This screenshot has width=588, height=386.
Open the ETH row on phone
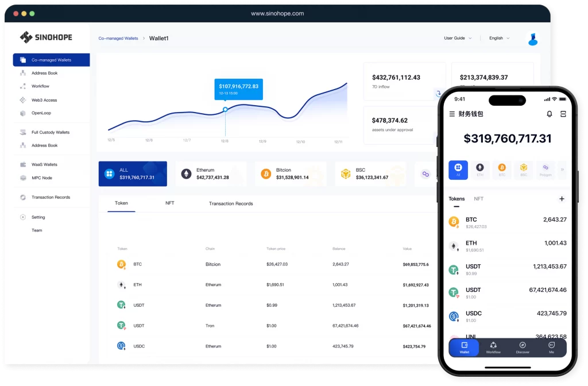(508, 246)
